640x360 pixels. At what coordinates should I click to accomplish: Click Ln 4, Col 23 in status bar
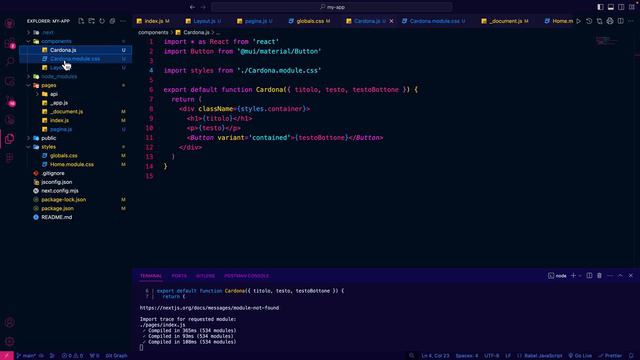point(435,356)
